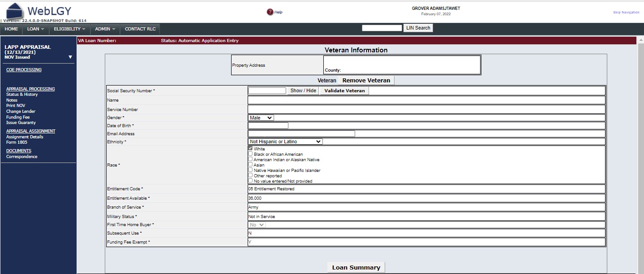This screenshot has width=644, height=274.
Task: Go to the HOME menu item
Action: click(x=11, y=29)
